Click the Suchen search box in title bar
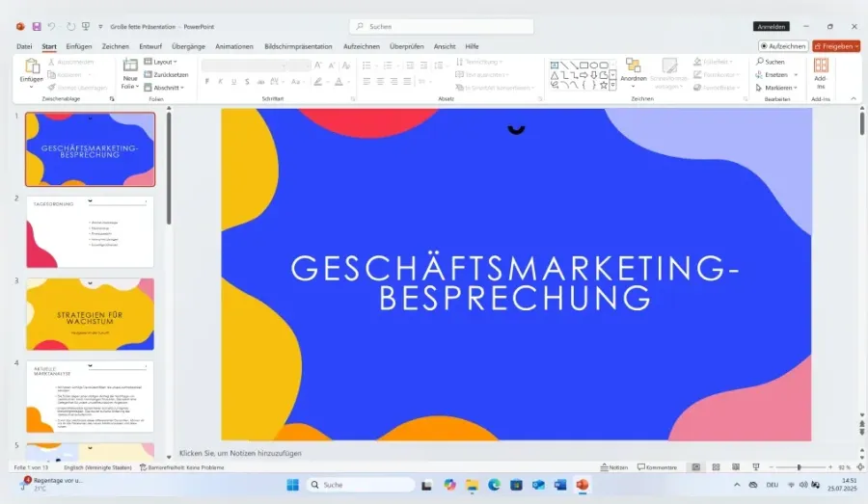This screenshot has height=504, width=868. click(x=442, y=27)
